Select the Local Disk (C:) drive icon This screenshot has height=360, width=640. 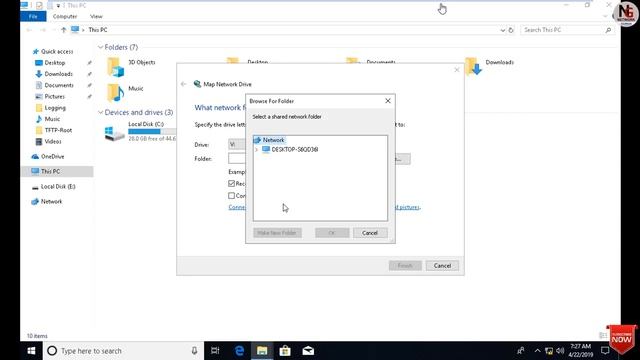pyautogui.click(x=115, y=133)
